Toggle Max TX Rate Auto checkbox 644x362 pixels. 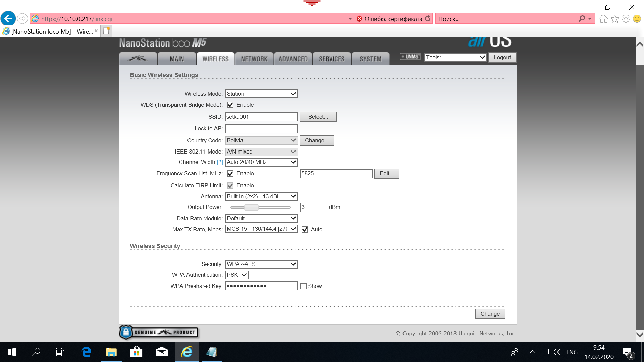(x=305, y=229)
